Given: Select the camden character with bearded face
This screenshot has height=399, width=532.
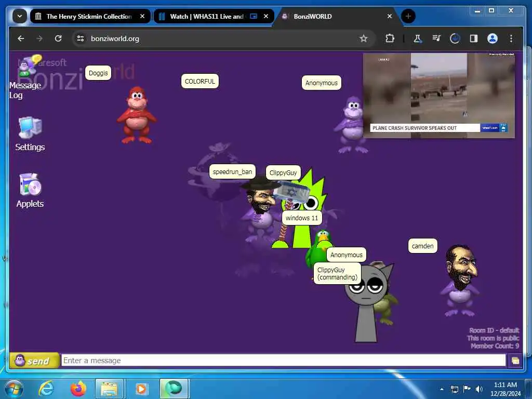Looking at the screenshot, I should pos(461,280).
